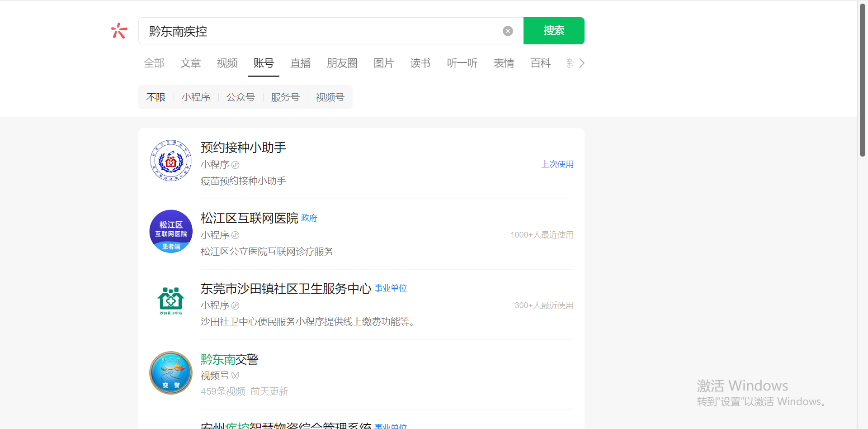
Task: Click the video-channel icon under 黔东南交警
Action: point(236,376)
